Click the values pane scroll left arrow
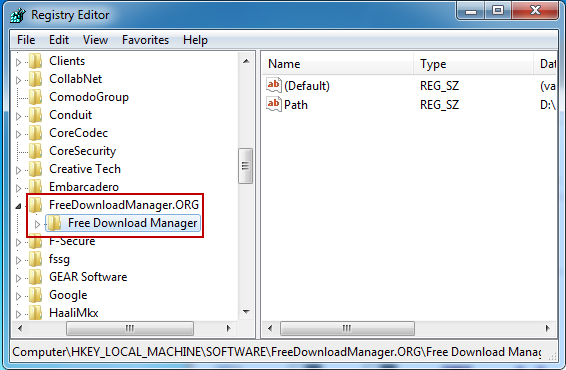This screenshot has width=566, height=370. coord(270,328)
